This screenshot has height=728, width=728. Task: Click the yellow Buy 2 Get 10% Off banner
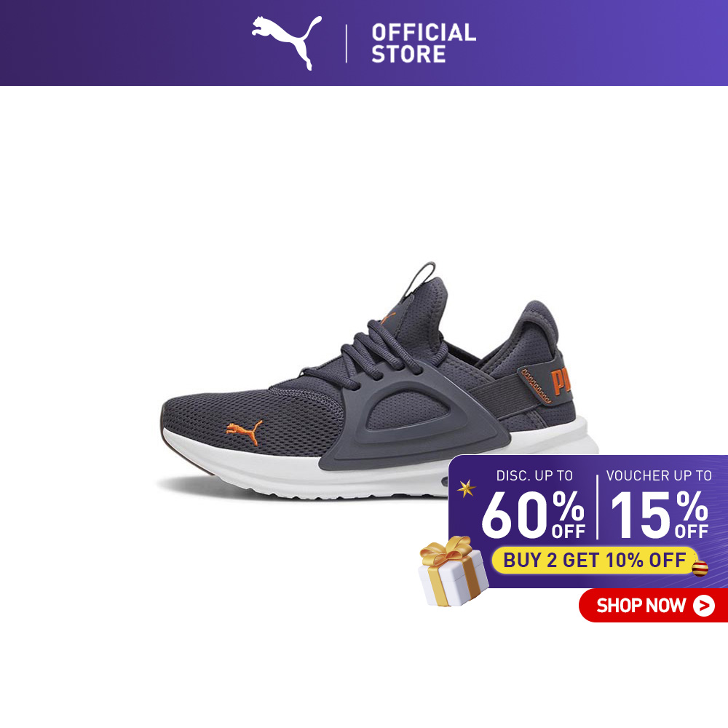[595, 560]
